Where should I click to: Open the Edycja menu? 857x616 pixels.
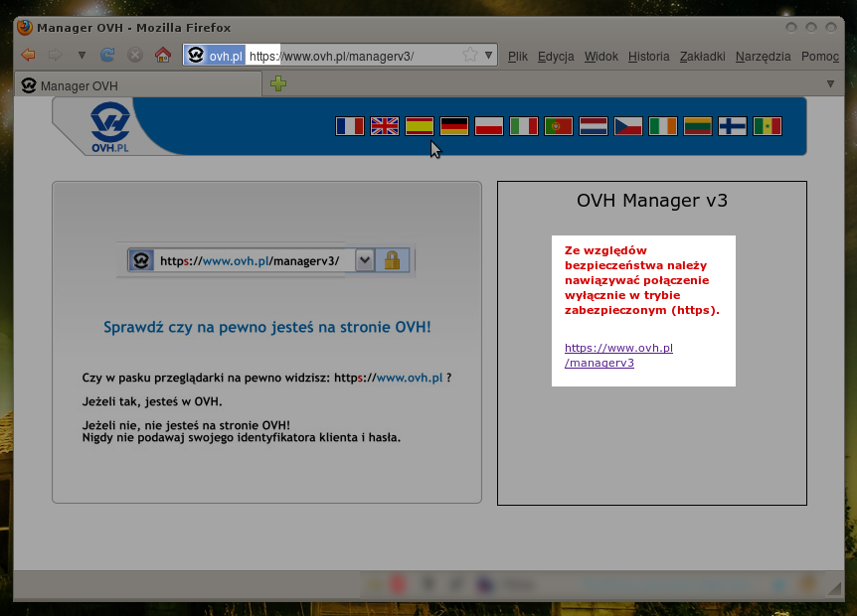(556, 57)
